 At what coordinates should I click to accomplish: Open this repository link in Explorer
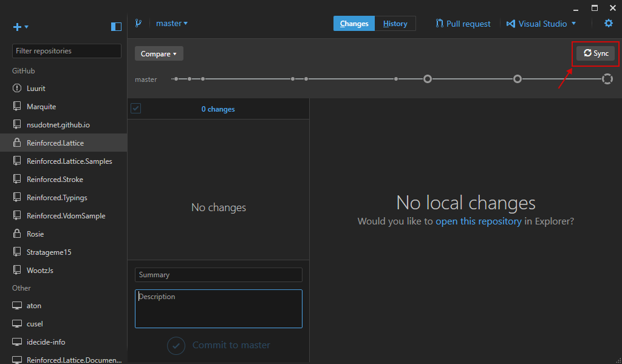tap(479, 221)
